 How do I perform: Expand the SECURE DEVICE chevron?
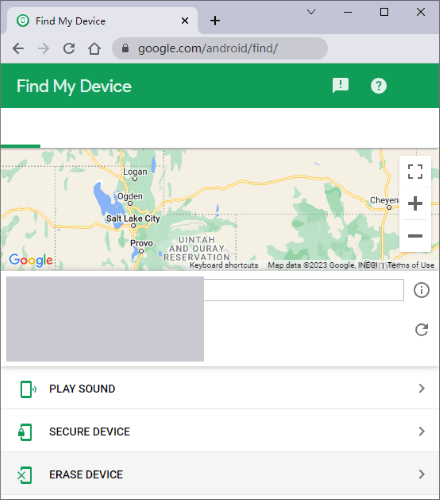point(422,431)
